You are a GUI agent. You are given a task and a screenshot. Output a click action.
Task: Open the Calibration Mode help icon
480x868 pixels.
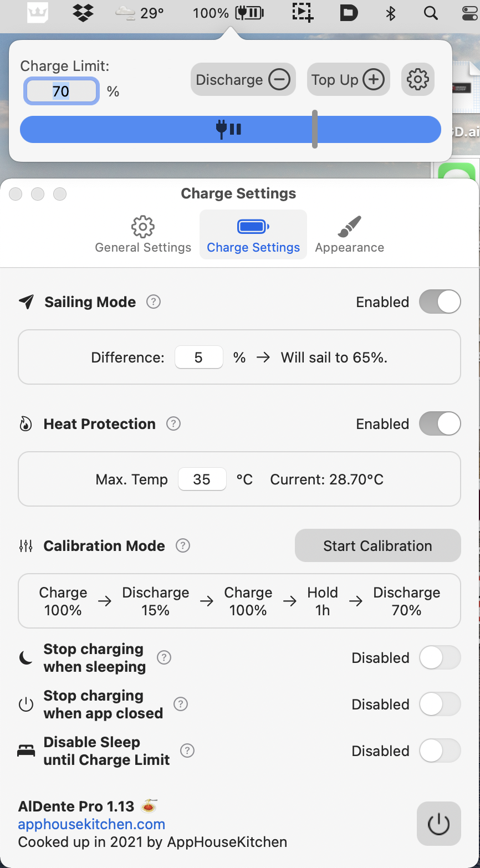[183, 546]
